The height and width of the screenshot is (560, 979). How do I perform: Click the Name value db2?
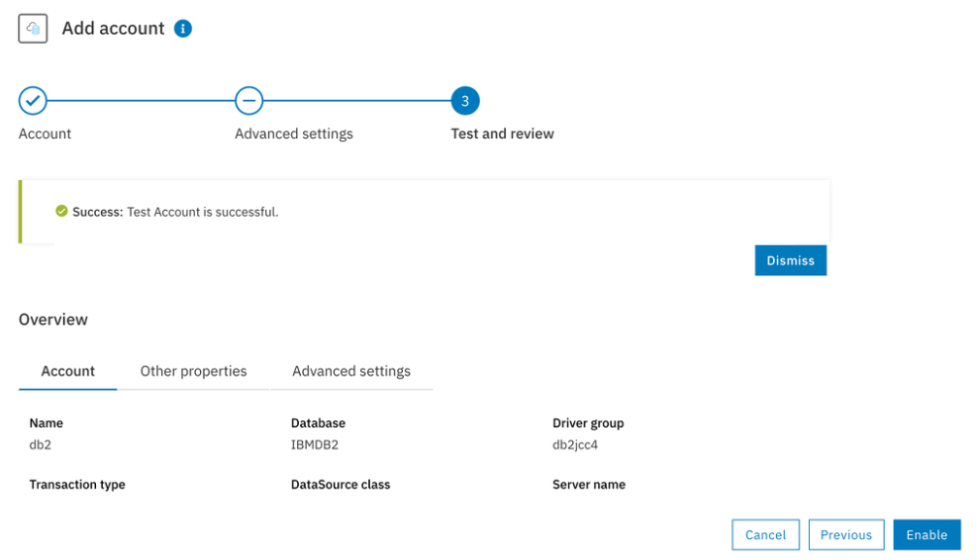[41, 445]
